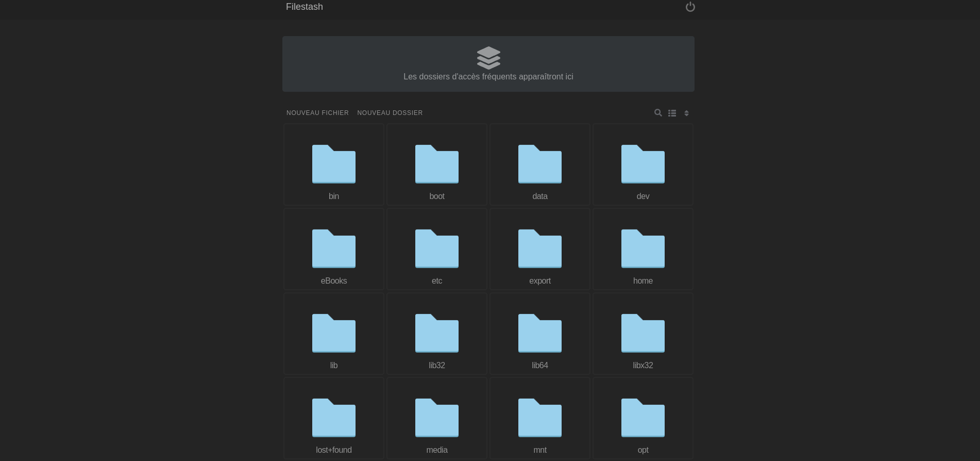This screenshot has height=461, width=980.
Task: Open the search icon in toolbar
Action: click(658, 112)
